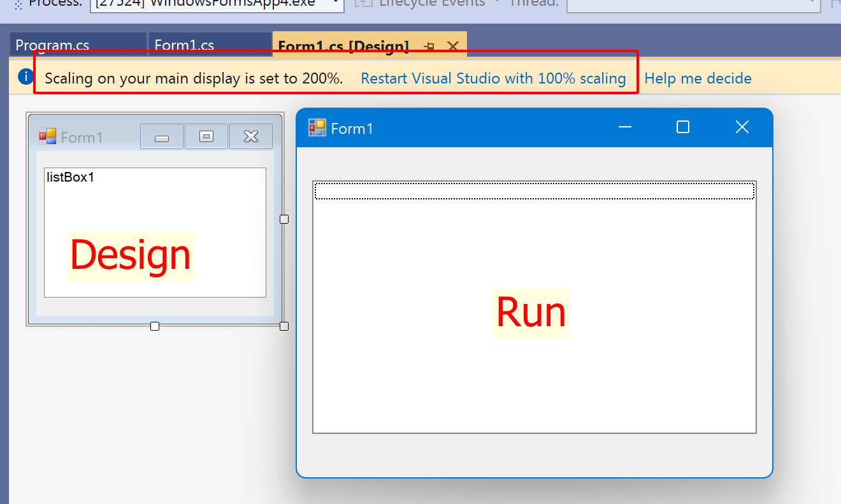Viewport: 841px width, 504px height.
Task: Click the info icon on the scaling notification bar
Action: (25, 76)
